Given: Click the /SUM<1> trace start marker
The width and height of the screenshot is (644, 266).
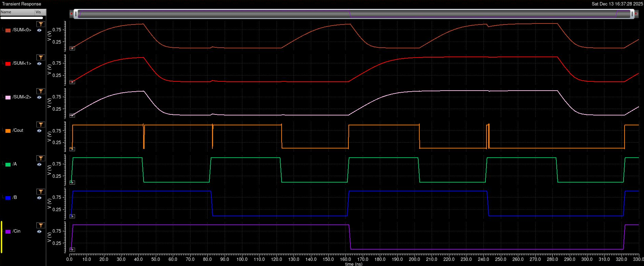Looking at the screenshot, I should pos(72,82).
